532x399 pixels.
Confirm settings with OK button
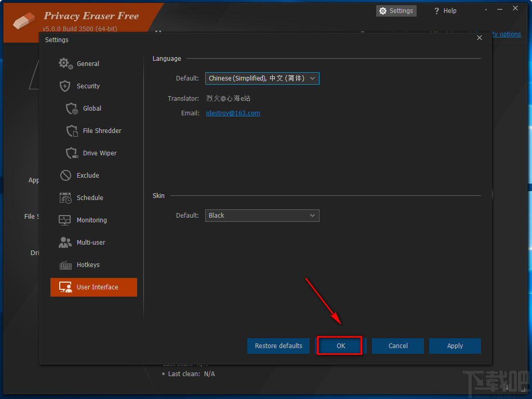(340, 345)
